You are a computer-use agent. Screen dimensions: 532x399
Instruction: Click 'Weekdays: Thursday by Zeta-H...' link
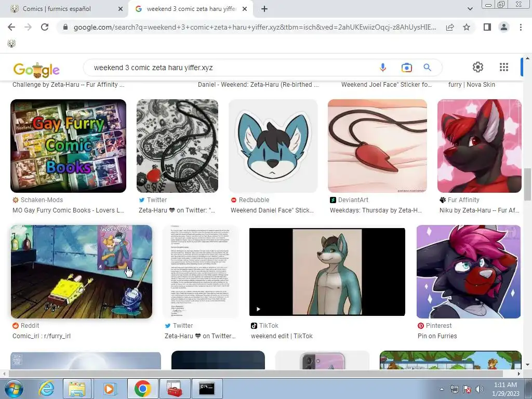pos(376,210)
